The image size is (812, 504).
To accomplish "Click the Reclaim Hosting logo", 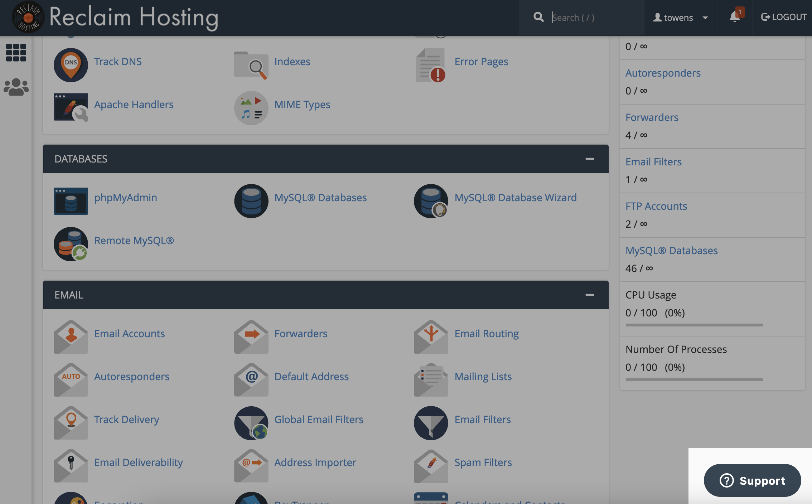I will click(115, 17).
